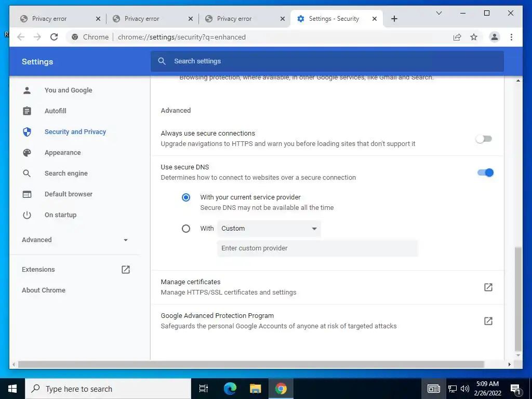Open About Chrome page

pyautogui.click(x=44, y=290)
